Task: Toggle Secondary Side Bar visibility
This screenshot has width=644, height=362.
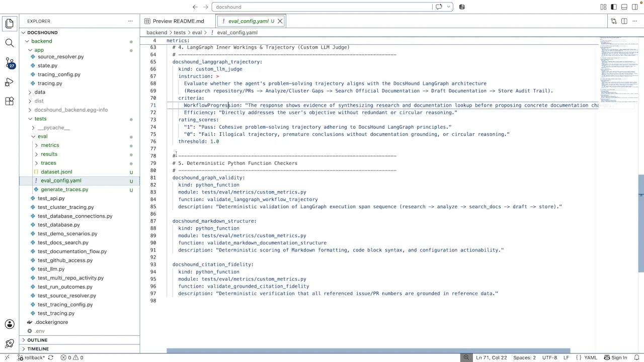Action: (x=635, y=7)
